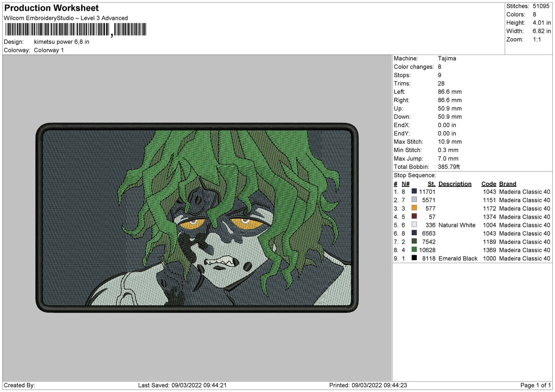Click the 'Printed' timestamp in footer

pos(368,385)
